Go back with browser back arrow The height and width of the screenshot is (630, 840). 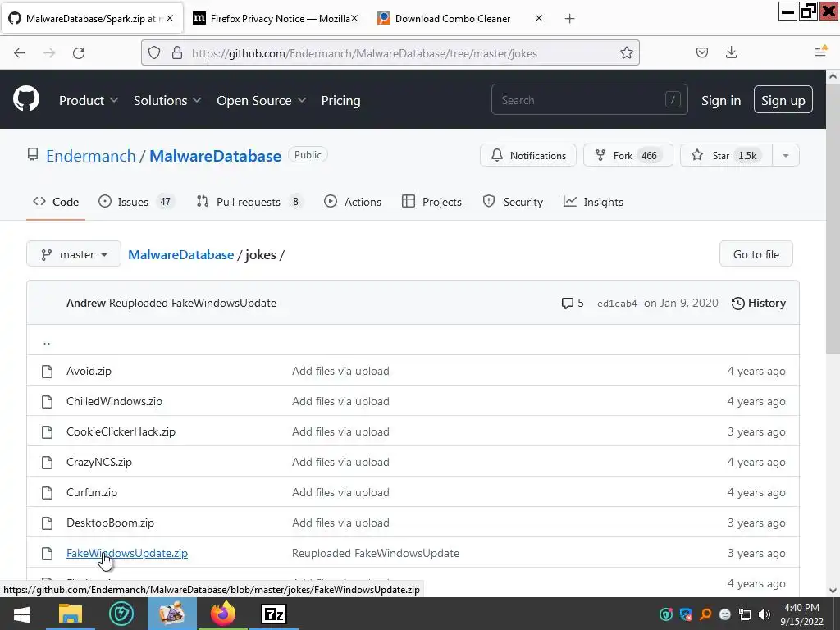coord(20,52)
